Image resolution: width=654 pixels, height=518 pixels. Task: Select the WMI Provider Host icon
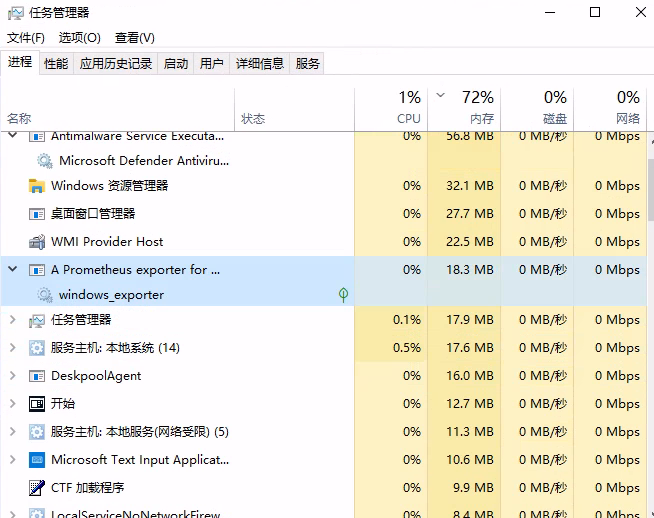click(x=37, y=242)
